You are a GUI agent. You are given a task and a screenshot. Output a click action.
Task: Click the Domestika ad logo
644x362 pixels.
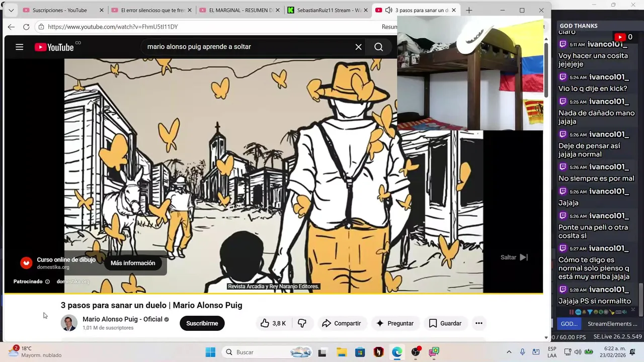point(26,263)
